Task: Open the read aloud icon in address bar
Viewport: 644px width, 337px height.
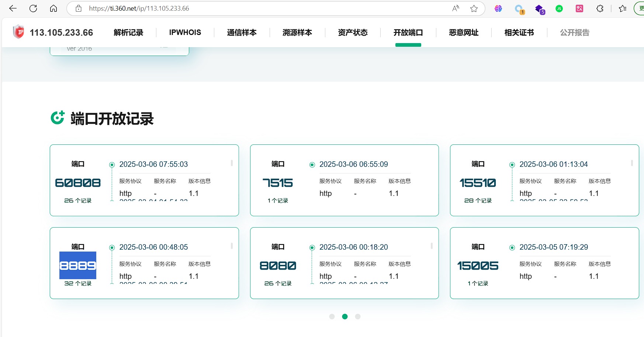Action: coord(456,8)
